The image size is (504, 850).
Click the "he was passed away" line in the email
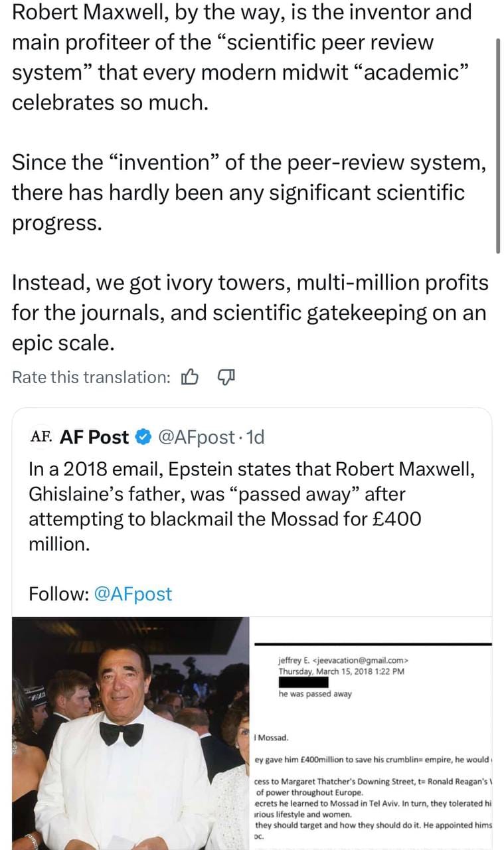pos(315,694)
